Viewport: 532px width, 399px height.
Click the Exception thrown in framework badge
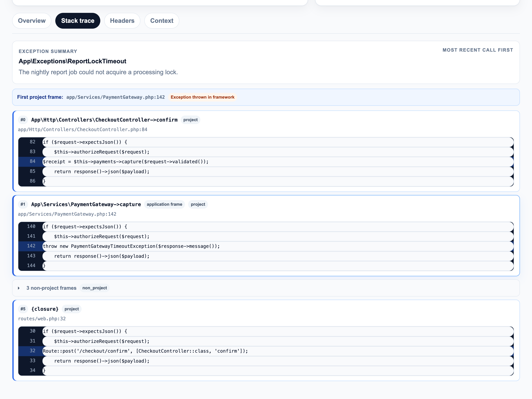203,97
